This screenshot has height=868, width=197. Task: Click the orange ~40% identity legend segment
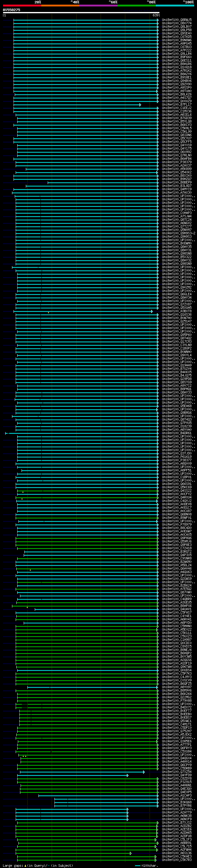pyautogui.click(x=60, y=6)
